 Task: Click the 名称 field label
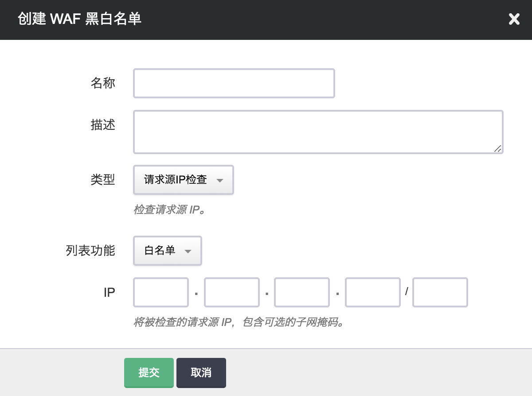click(103, 83)
